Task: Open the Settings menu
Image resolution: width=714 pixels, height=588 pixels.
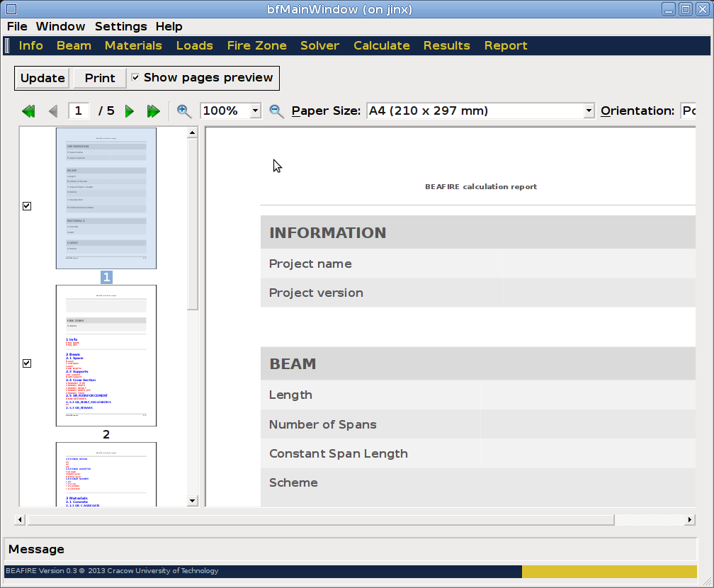Action: [120, 26]
